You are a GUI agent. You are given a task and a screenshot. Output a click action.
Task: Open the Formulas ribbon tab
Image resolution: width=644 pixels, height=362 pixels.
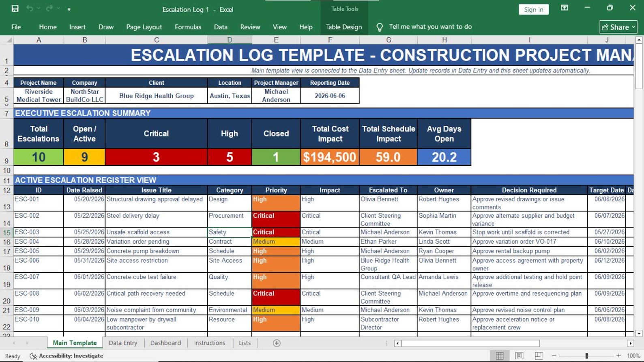point(188,27)
